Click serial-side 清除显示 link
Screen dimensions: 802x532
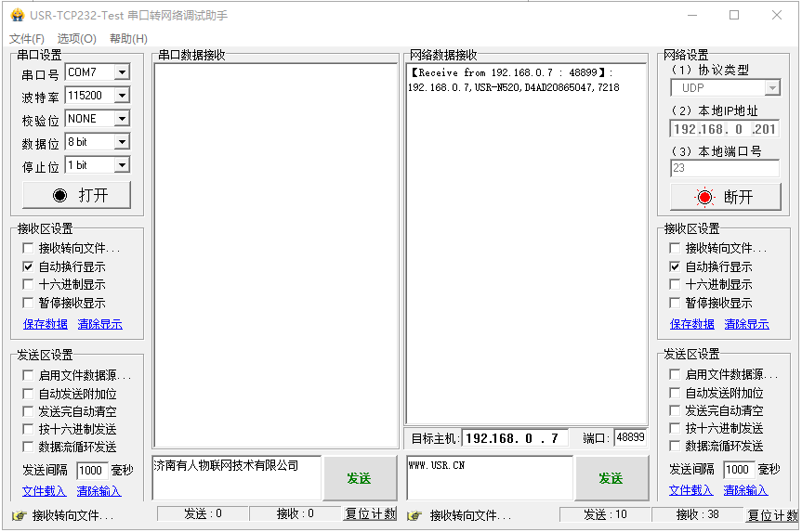tap(99, 325)
